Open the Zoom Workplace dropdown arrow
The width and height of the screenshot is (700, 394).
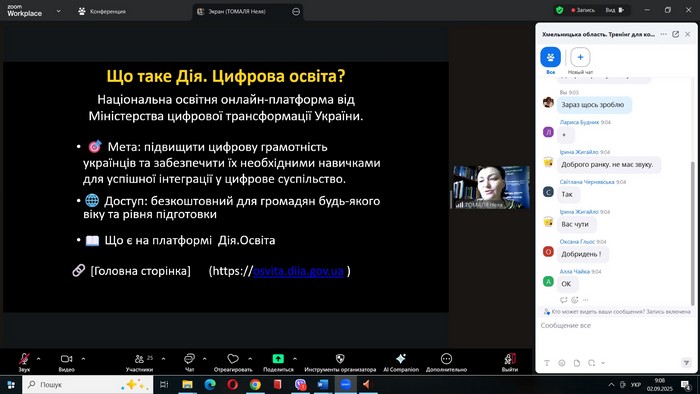click(x=58, y=11)
